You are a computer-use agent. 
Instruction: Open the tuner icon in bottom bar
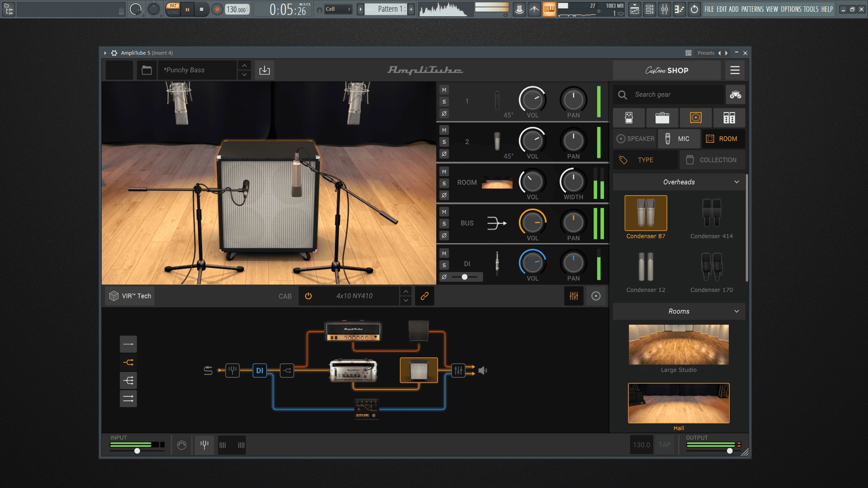pos(204,445)
